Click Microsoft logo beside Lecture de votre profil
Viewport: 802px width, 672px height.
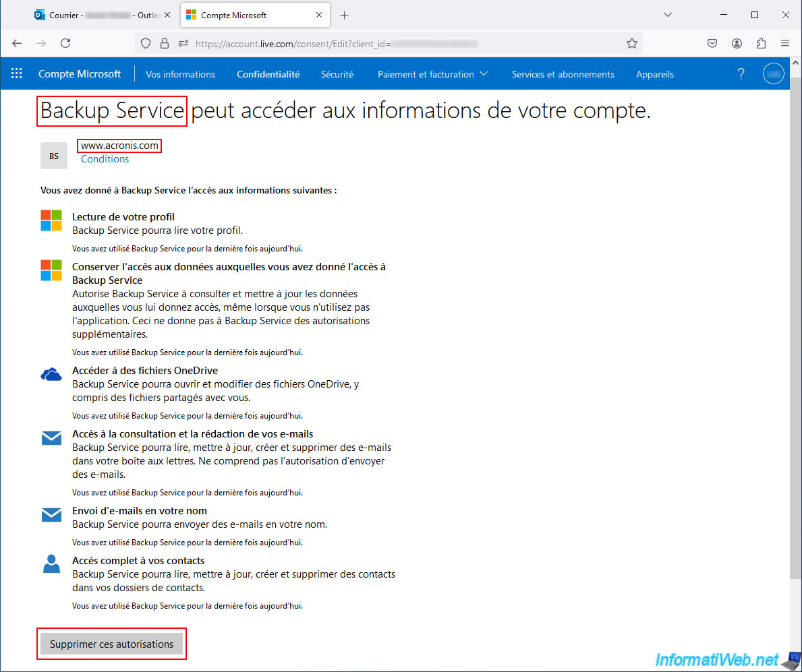coord(51,220)
